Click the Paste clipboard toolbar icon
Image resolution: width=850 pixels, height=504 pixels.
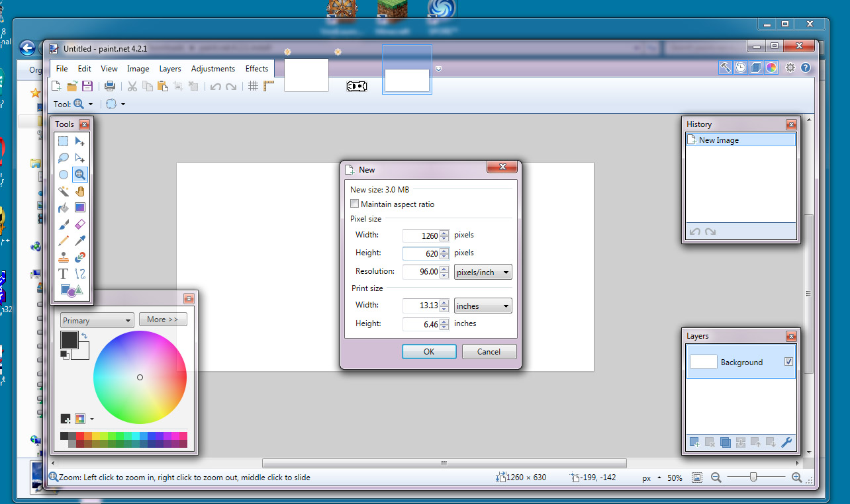(162, 86)
